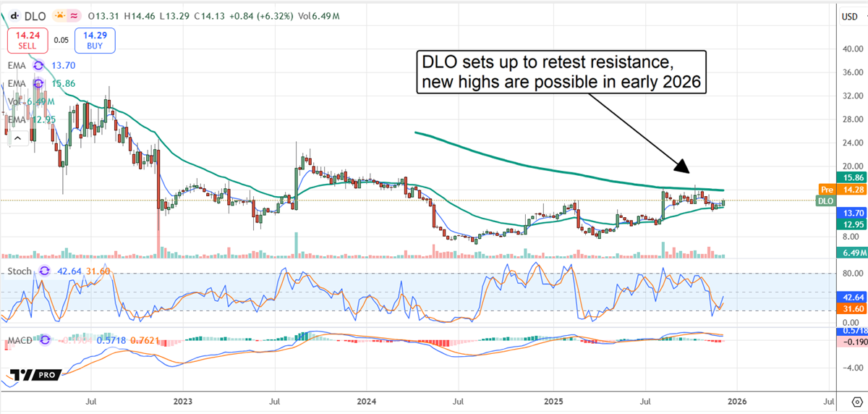The width and height of the screenshot is (868, 414).
Task: Select the DLO ticker symbol name
Action: pos(35,17)
